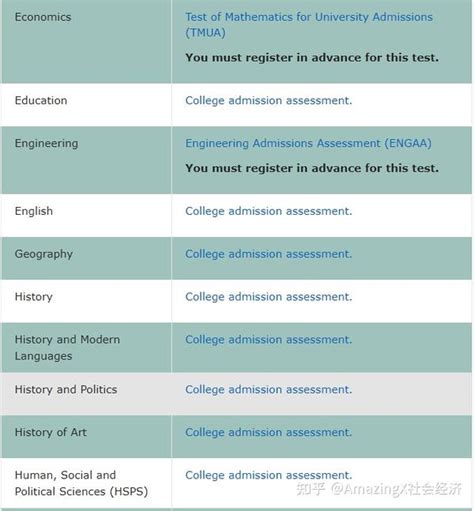This screenshot has width=474, height=511.
Task: Open English's College admission assessment link
Action: pos(269,211)
